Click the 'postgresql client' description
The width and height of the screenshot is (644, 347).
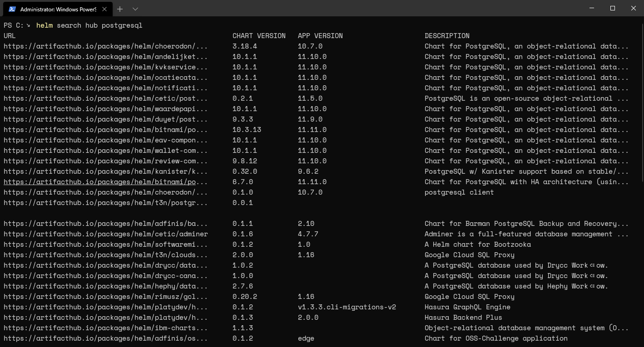(459, 192)
